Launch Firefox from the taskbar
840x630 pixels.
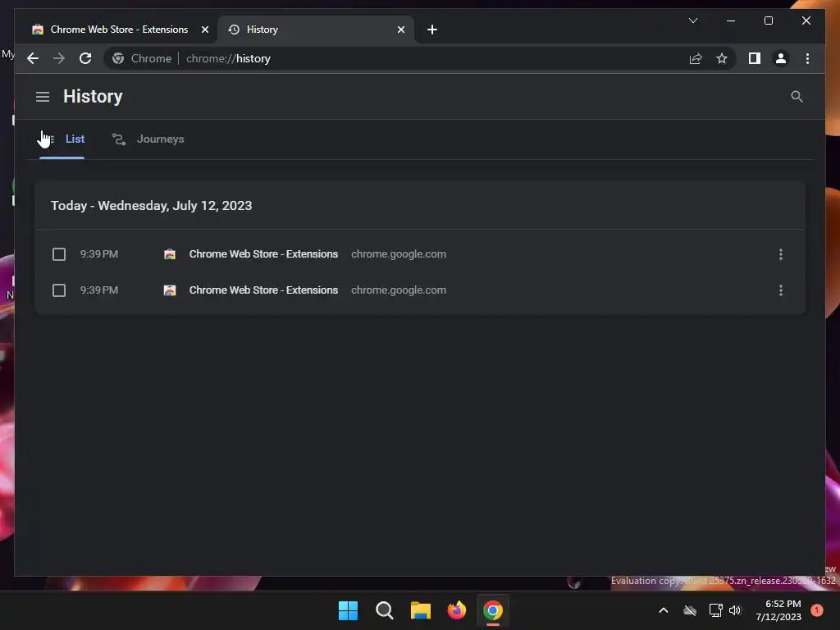(457, 610)
